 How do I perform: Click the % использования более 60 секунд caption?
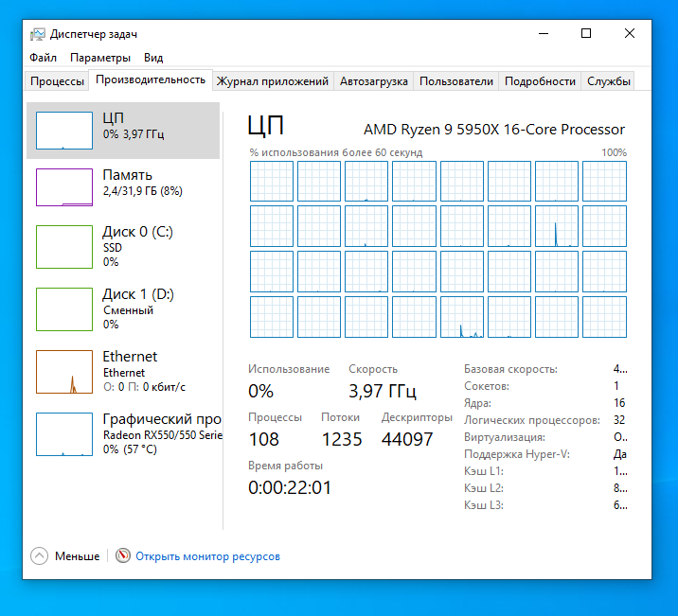coord(336,152)
